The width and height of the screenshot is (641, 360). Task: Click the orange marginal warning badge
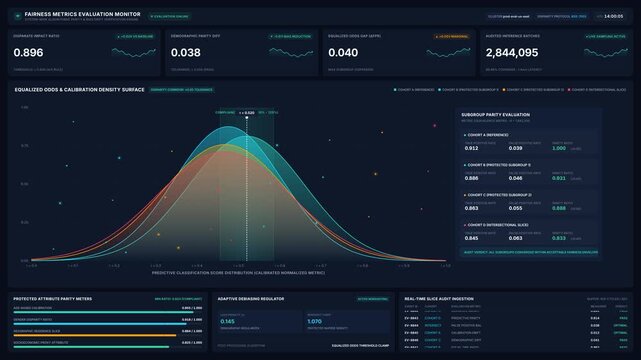(452, 36)
